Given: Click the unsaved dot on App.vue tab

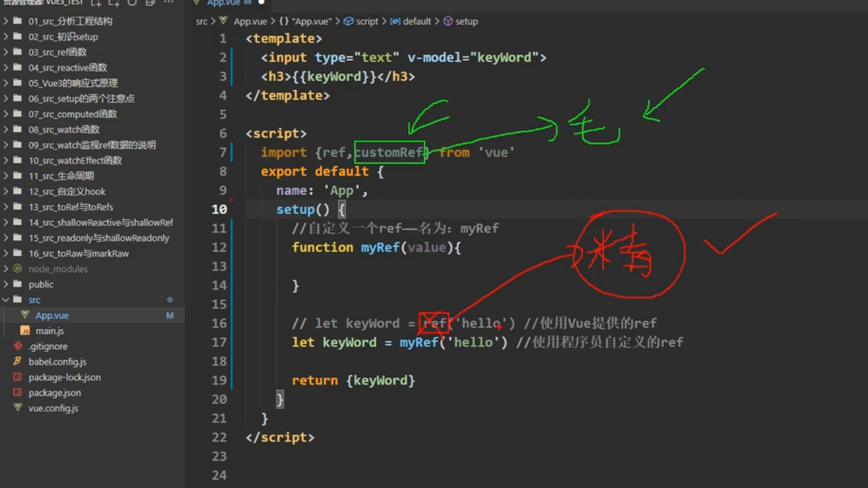Looking at the screenshot, I should click(x=261, y=3).
